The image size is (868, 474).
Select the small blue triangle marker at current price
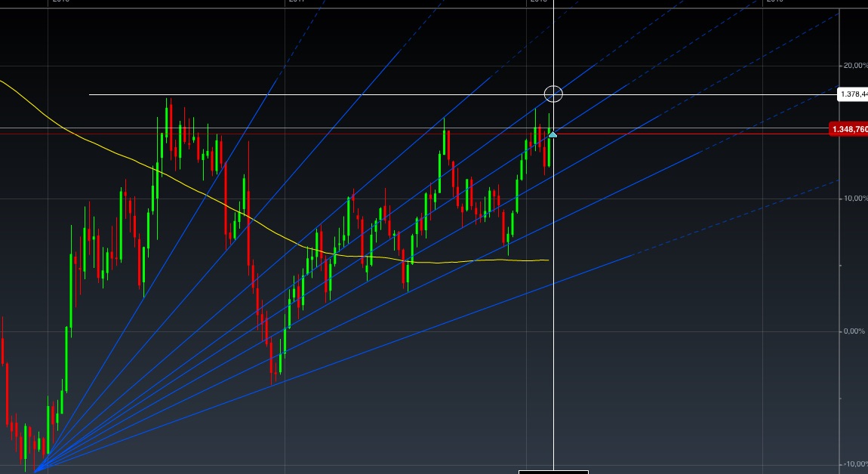coord(553,134)
